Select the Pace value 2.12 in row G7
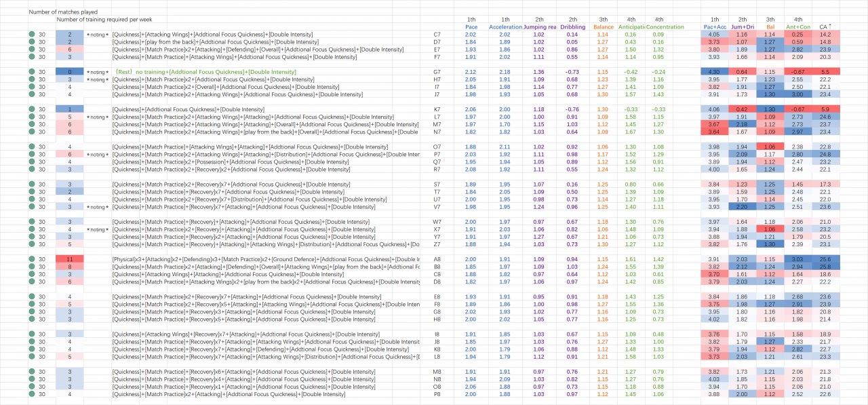 [471, 72]
